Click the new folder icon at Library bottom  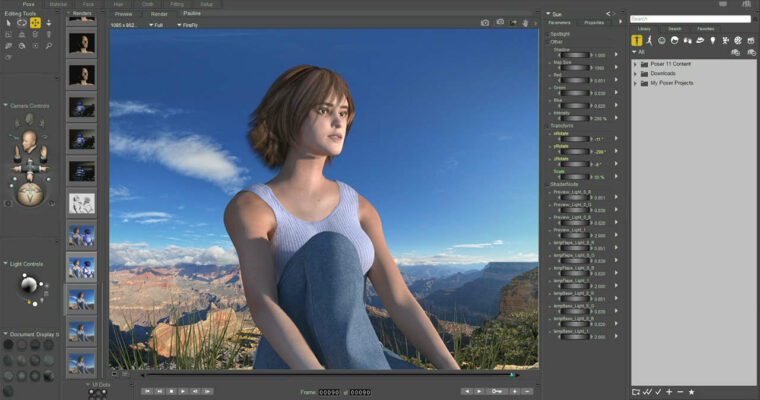(x=636, y=392)
